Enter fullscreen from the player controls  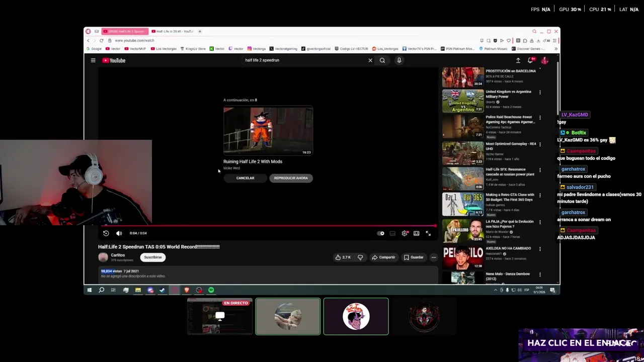(428, 233)
